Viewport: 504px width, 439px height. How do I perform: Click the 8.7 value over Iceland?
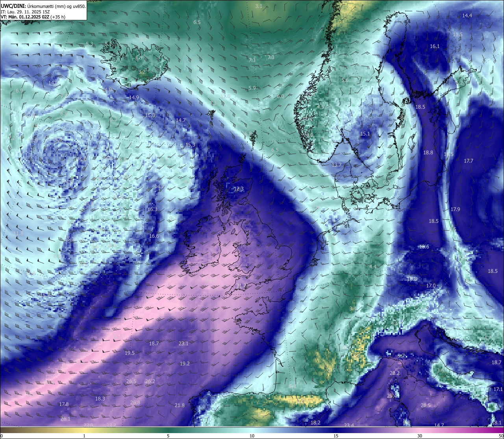tap(139, 58)
